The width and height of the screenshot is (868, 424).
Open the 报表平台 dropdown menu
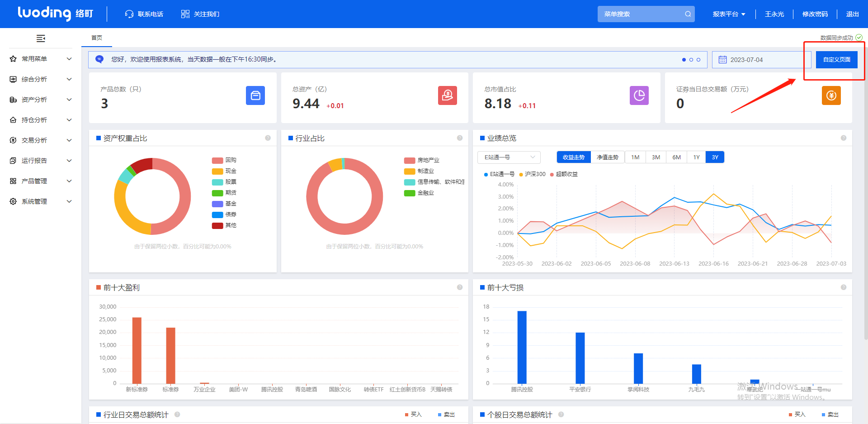(729, 14)
